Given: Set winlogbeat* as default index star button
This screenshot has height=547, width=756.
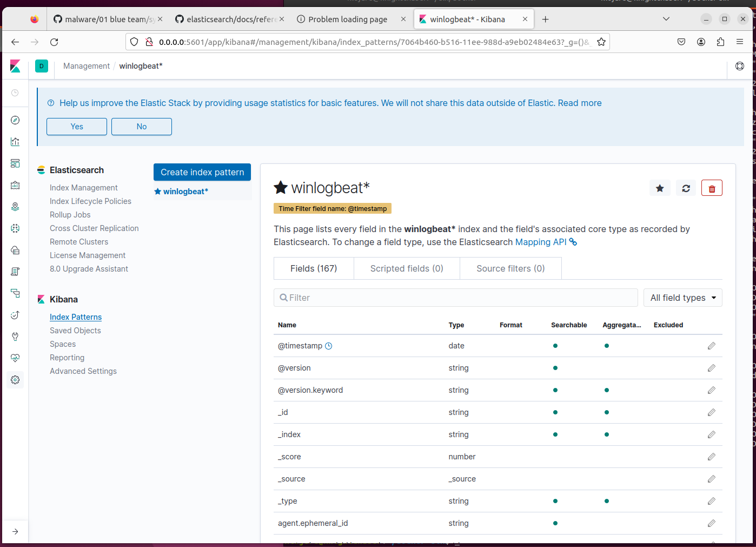Looking at the screenshot, I should [x=660, y=188].
